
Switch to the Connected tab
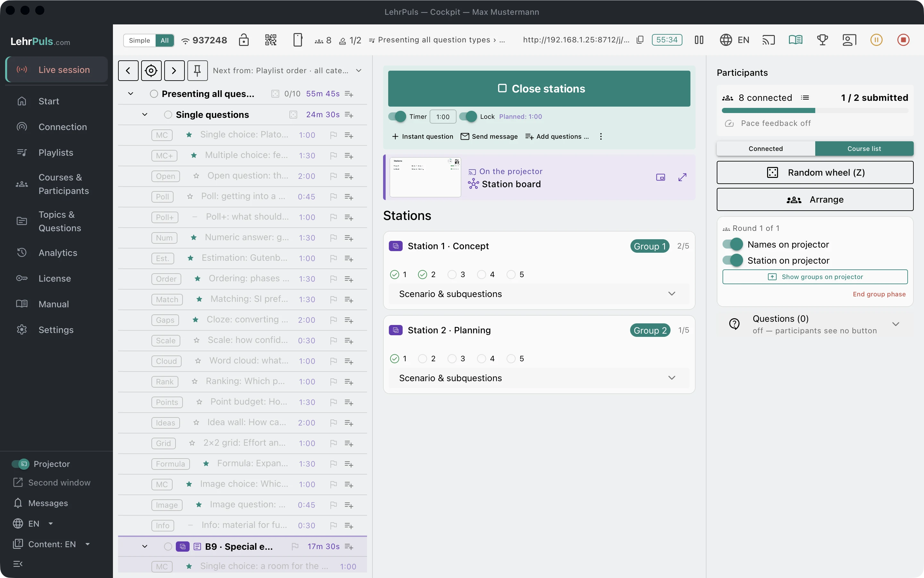(766, 149)
